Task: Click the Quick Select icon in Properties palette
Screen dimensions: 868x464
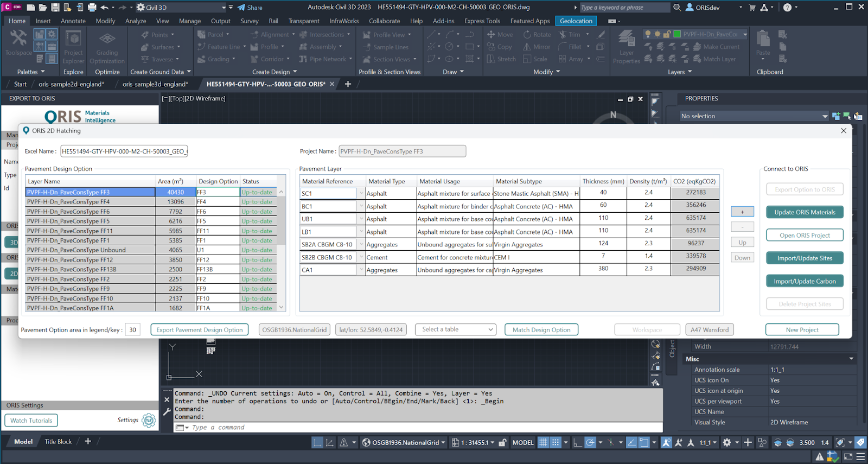Action: [858, 116]
